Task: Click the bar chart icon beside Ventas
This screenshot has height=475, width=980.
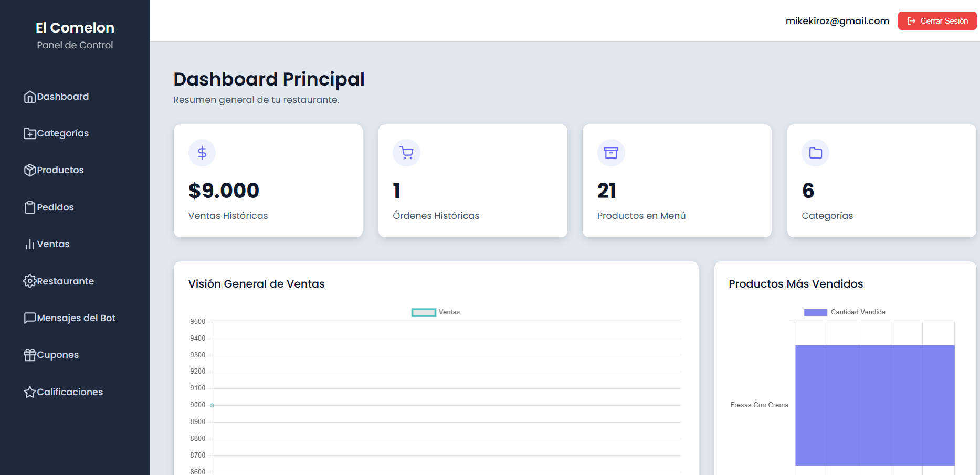Action: pyautogui.click(x=30, y=244)
